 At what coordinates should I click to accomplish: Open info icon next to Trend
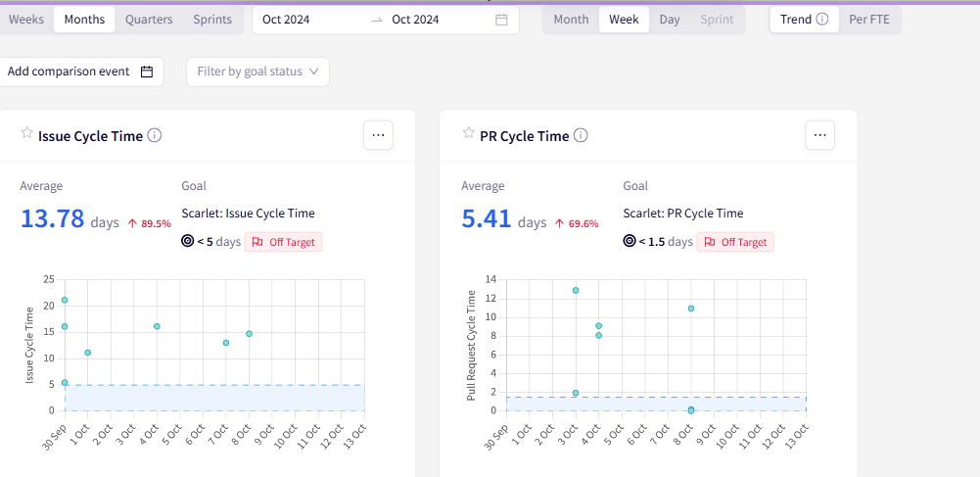tap(822, 20)
